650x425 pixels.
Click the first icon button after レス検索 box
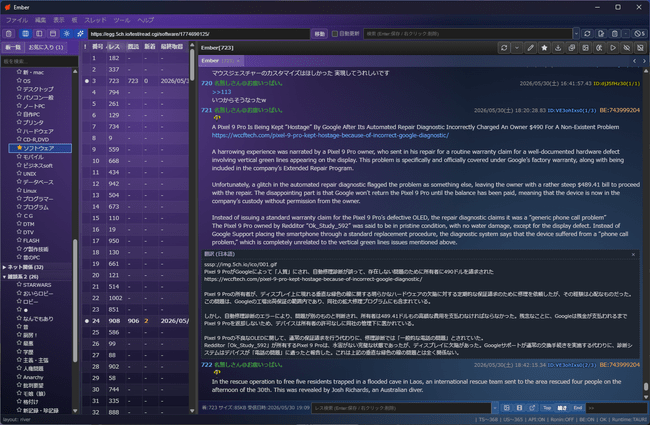click(x=507, y=408)
